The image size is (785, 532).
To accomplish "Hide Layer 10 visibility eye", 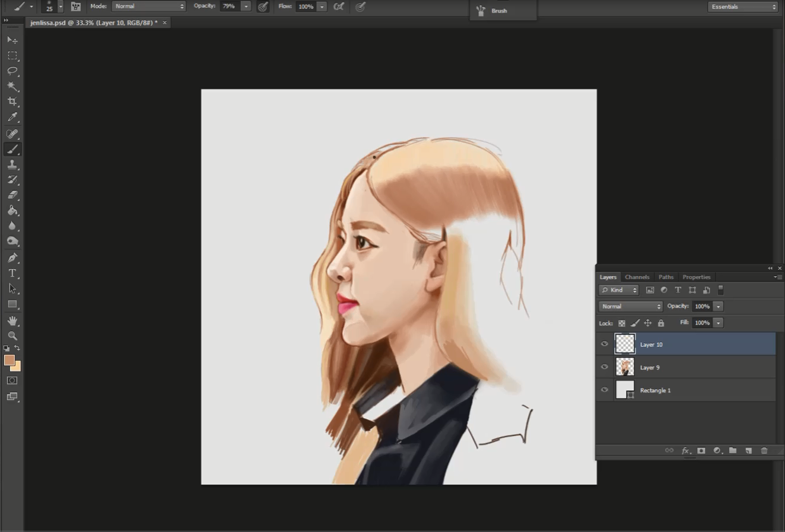I will [605, 344].
